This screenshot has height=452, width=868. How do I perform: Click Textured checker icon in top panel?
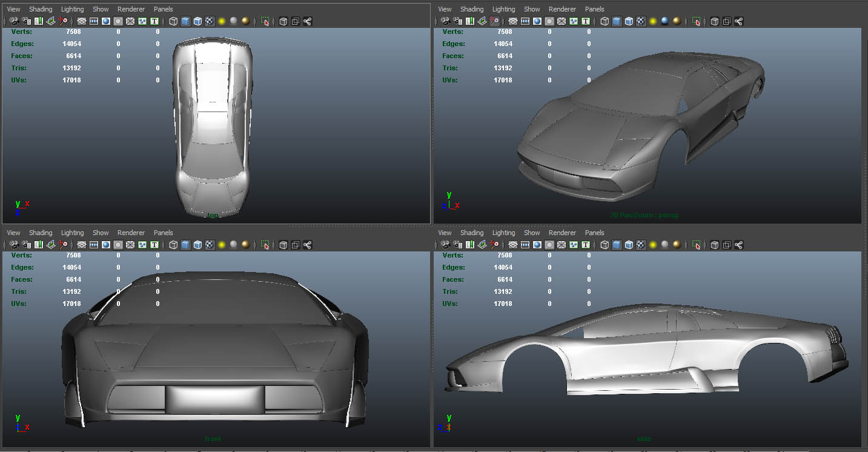click(210, 21)
